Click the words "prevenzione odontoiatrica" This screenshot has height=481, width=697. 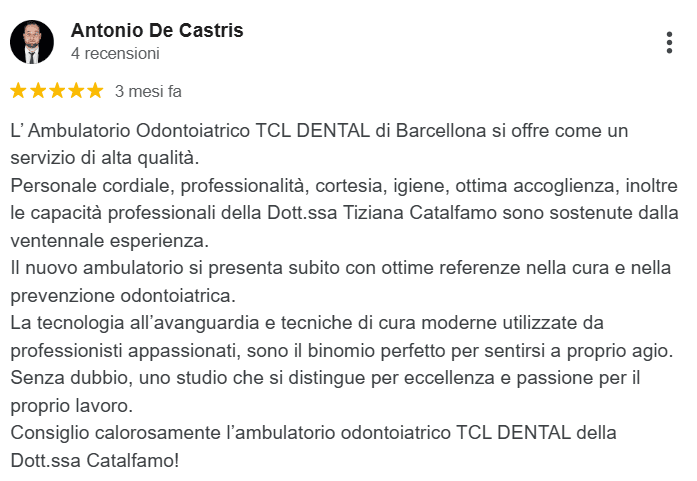point(122,296)
